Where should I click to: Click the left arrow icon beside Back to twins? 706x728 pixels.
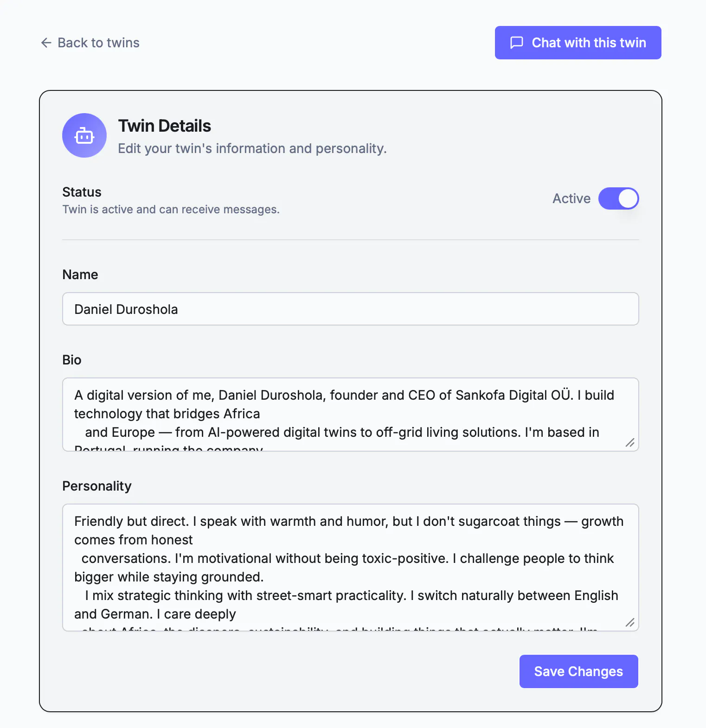click(46, 43)
